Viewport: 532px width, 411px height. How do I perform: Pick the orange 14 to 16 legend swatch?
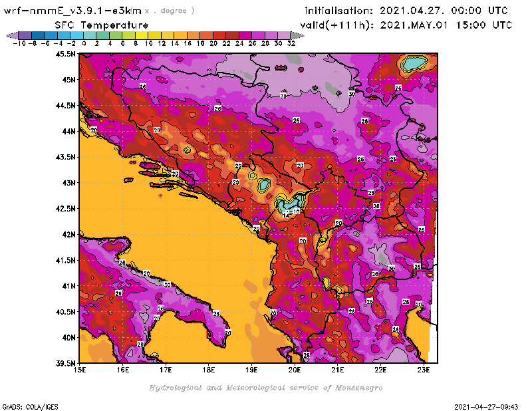[180, 35]
